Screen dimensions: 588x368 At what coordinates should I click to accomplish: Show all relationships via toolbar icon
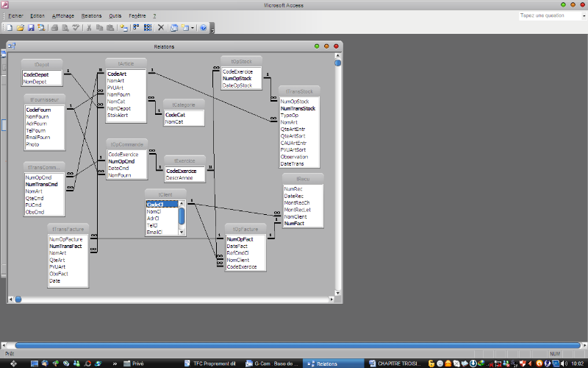pos(148,28)
